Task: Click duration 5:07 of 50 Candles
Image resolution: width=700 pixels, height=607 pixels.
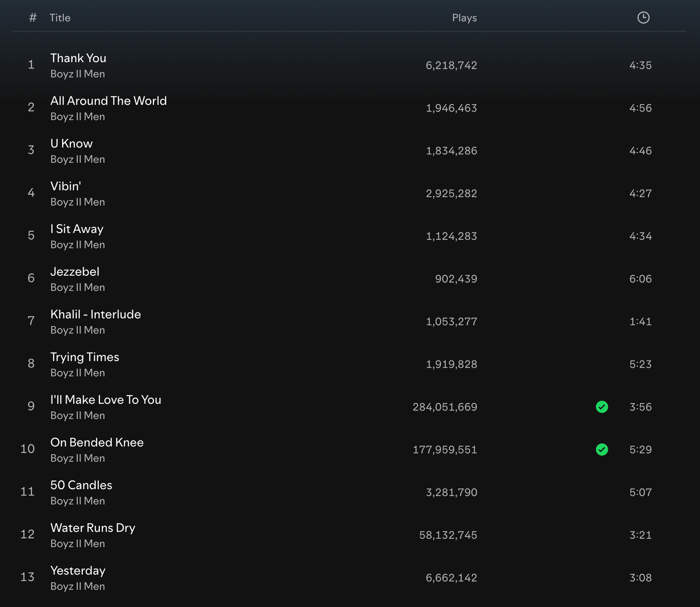Action: coord(641,492)
